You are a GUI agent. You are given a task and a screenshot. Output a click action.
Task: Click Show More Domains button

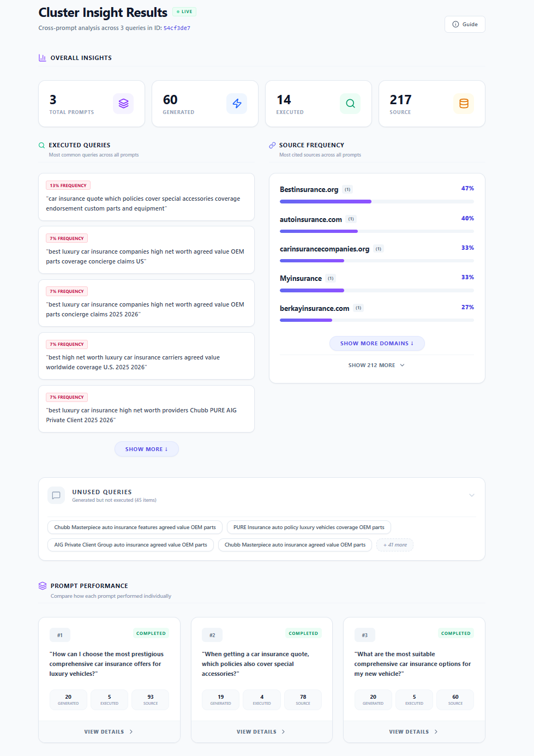point(376,343)
